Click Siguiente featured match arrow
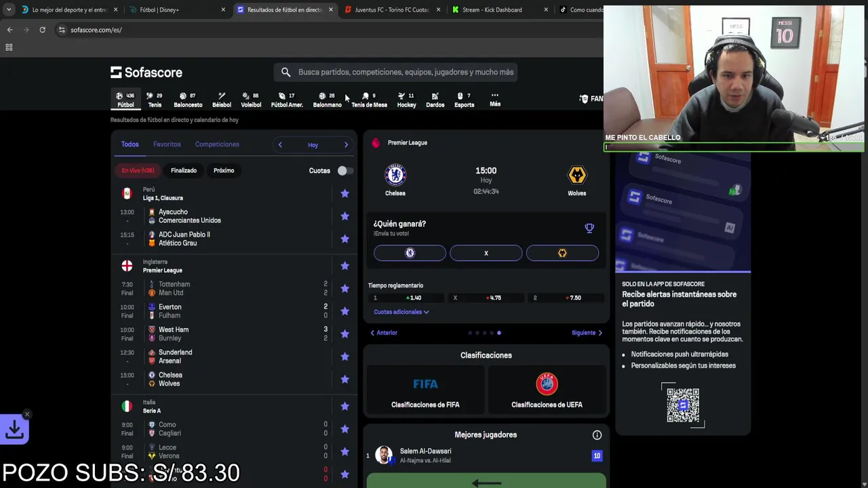The height and width of the screenshot is (488, 868). [x=587, y=333]
